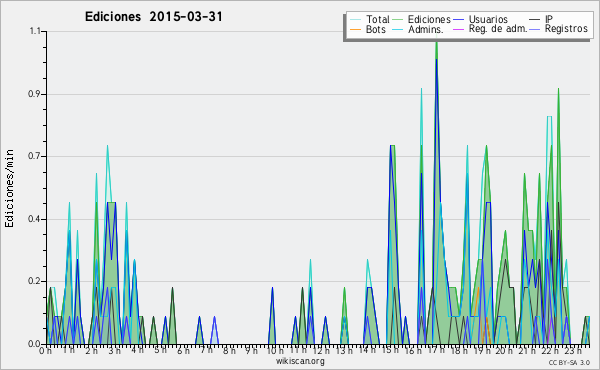The image size is (600, 370).
Task: Click the 10 h mark on the time axis
Action: coord(275,350)
